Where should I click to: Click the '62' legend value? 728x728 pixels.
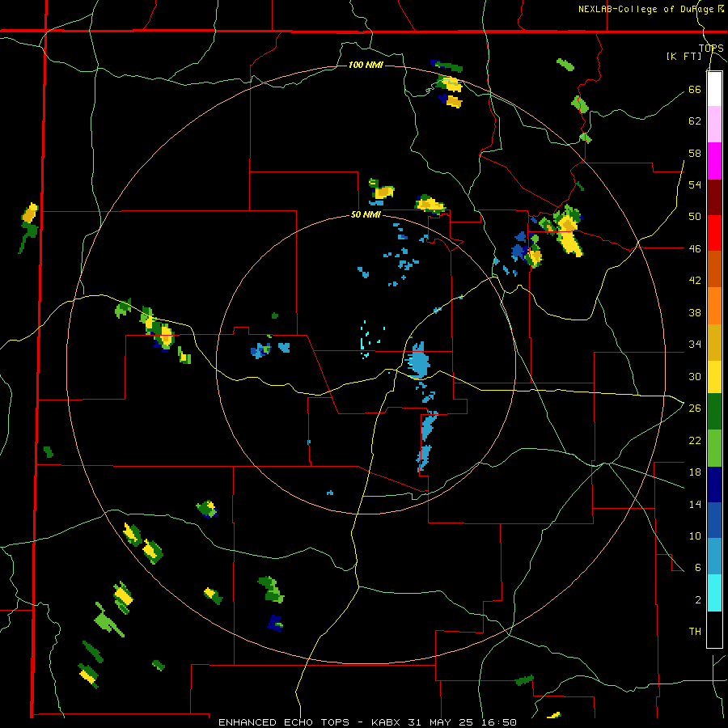click(x=695, y=121)
